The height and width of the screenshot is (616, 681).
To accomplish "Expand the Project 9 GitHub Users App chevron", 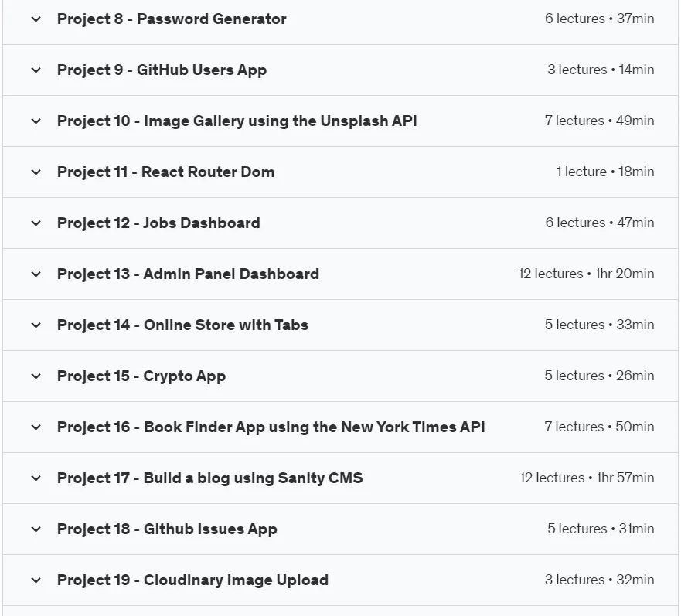I will click(36, 70).
